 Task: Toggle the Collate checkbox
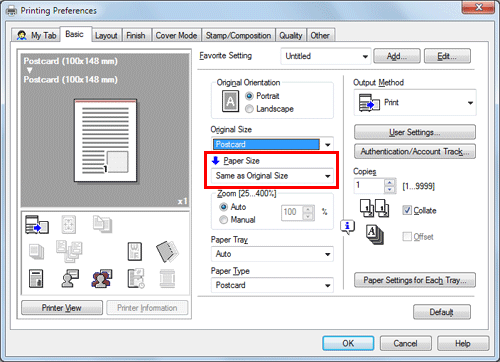point(407,210)
